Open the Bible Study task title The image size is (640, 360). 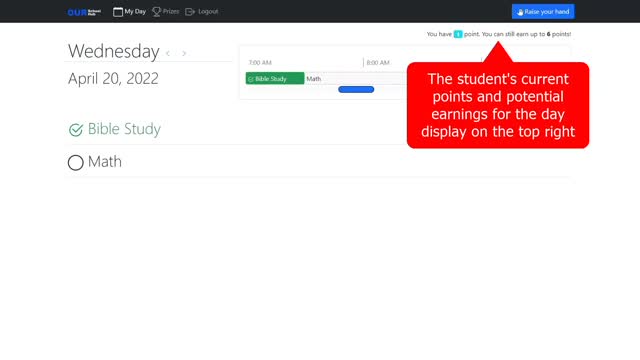(x=124, y=129)
